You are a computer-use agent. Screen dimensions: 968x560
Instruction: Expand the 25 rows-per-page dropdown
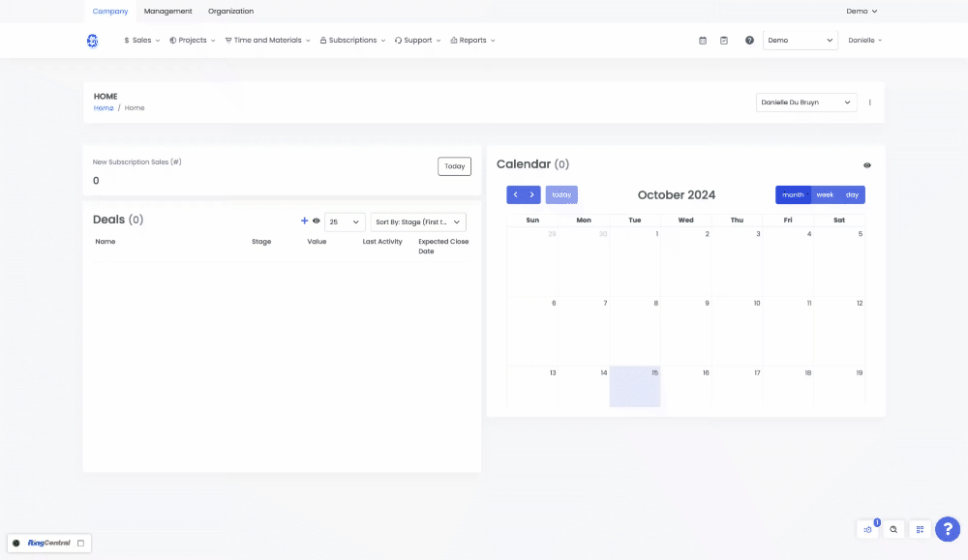[345, 221]
